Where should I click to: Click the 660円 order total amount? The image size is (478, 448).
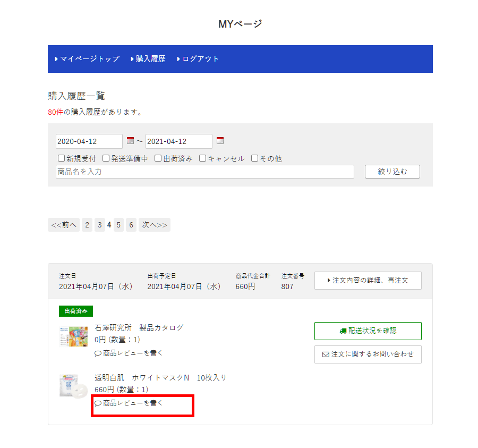tap(245, 286)
